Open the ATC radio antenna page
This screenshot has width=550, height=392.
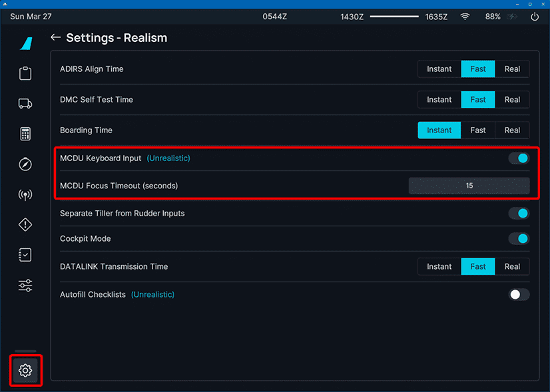(25, 195)
